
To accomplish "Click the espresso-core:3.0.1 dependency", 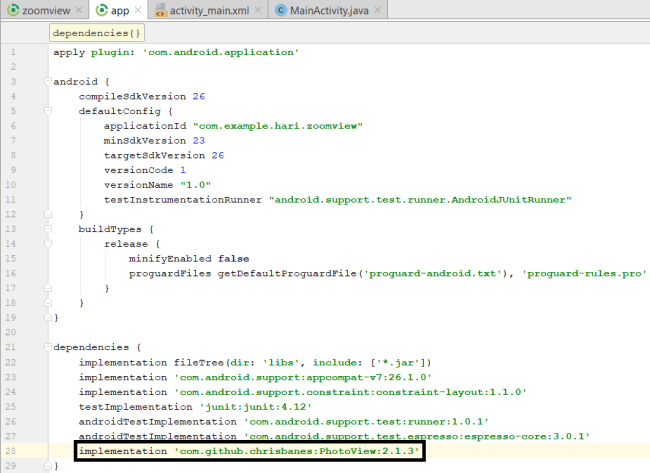I will point(417,436).
